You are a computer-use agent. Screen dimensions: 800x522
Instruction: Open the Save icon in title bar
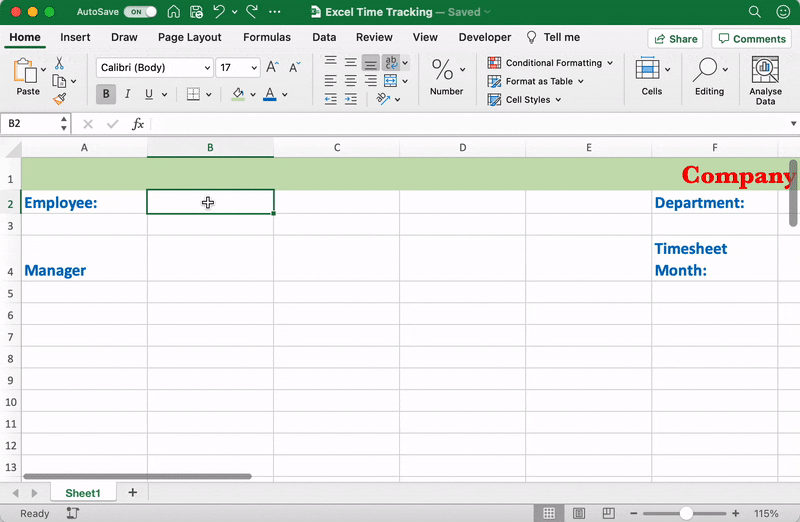196,12
